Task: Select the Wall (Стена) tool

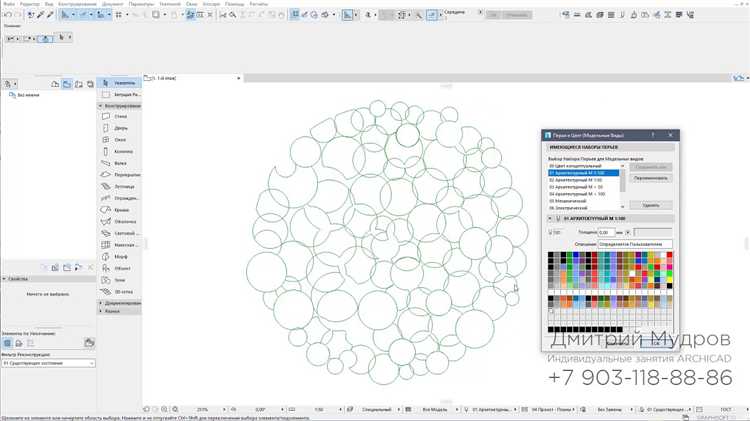Action: [119, 116]
